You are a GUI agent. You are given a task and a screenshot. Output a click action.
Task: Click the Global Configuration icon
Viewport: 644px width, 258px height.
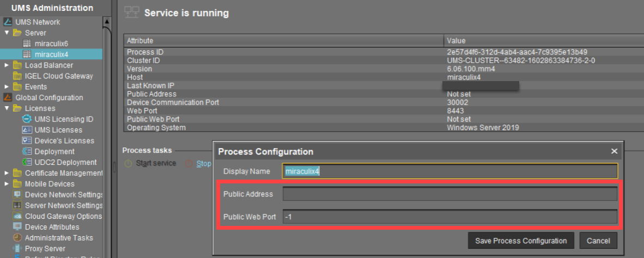click(8, 98)
